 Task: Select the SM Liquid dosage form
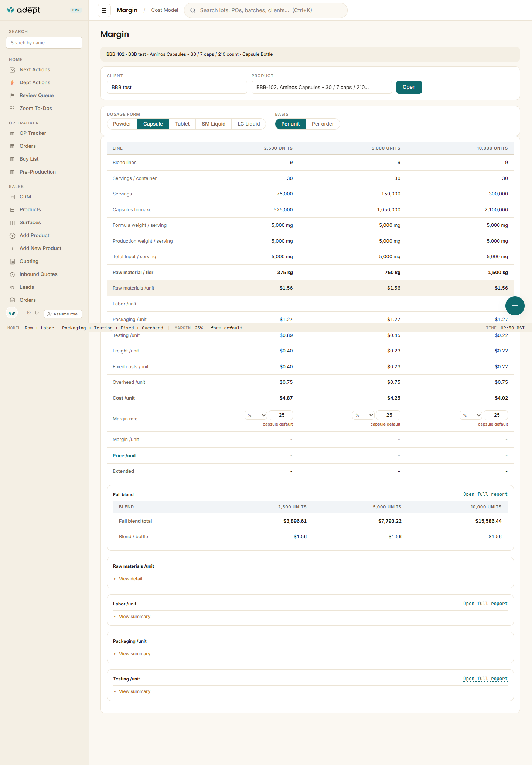(214, 124)
